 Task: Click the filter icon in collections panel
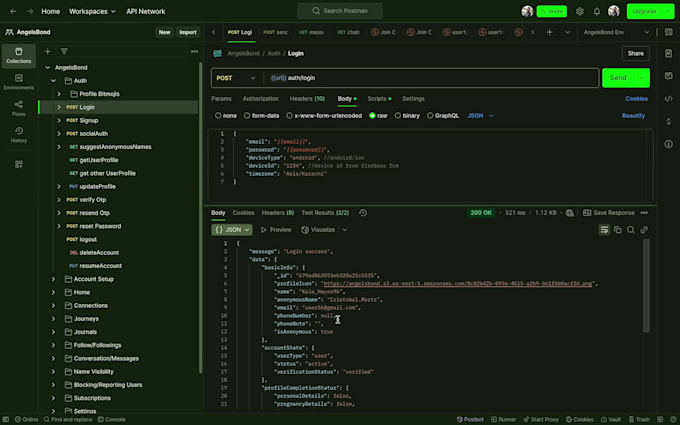tap(64, 52)
